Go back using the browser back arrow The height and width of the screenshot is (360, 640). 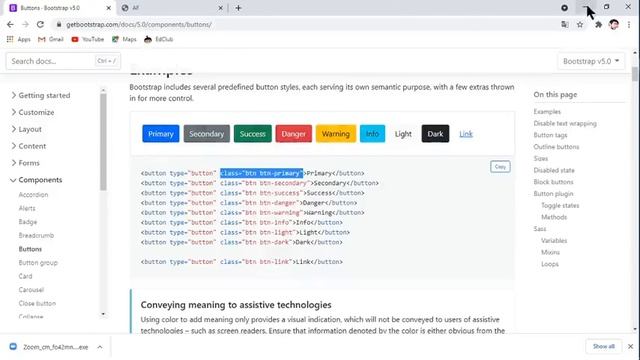pos(10,24)
